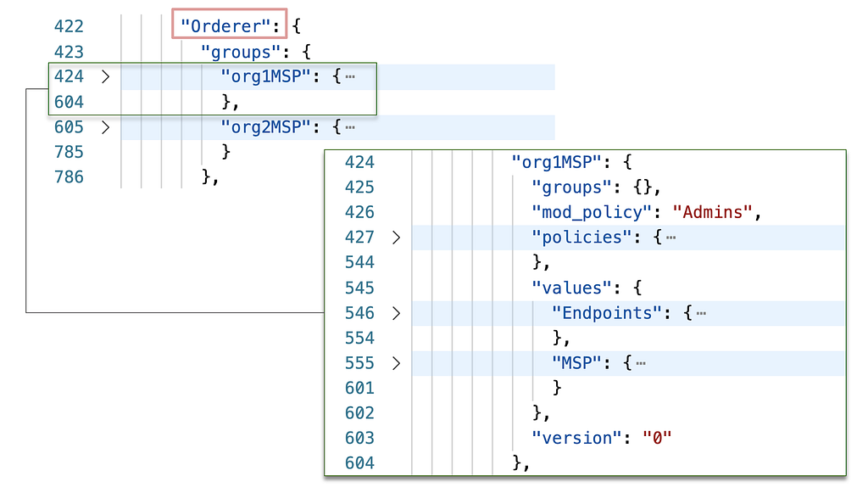Viewport: 868px width, 487px height.
Task: Click line number 426 in the right panel
Action: 359,212
